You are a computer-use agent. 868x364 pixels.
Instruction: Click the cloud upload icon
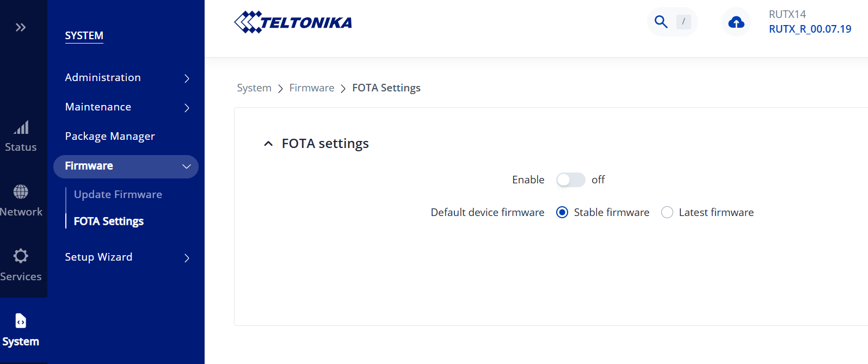(x=736, y=22)
